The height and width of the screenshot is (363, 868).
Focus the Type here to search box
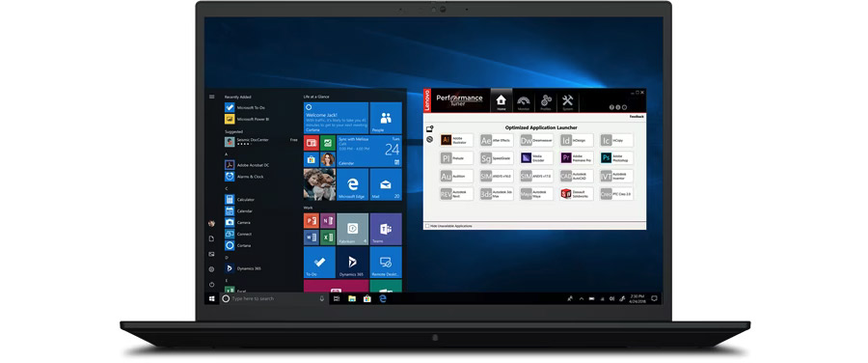(x=274, y=298)
